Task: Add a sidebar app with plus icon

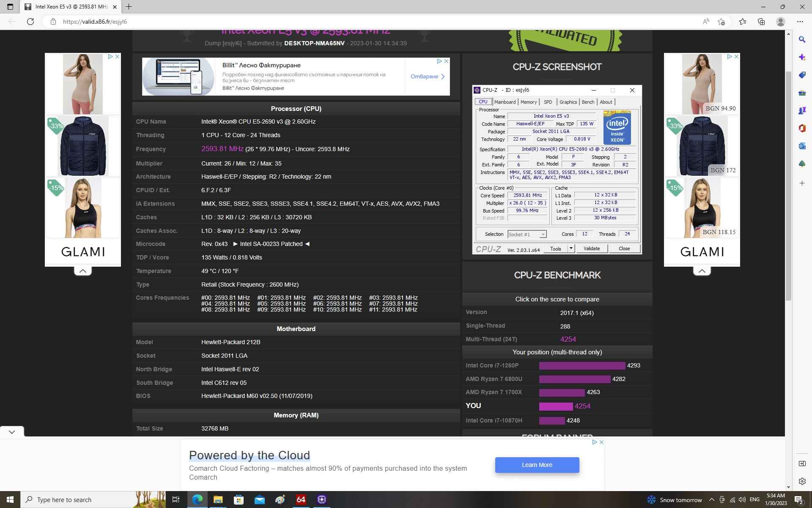Action: click(x=802, y=183)
